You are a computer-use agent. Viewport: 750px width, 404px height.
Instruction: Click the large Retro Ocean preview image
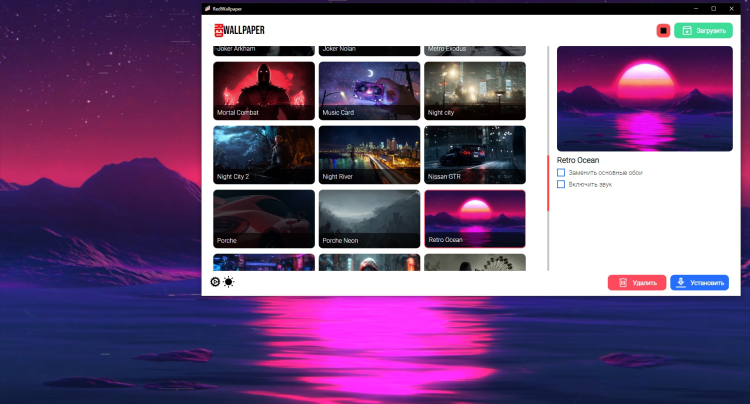click(x=645, y=98)
